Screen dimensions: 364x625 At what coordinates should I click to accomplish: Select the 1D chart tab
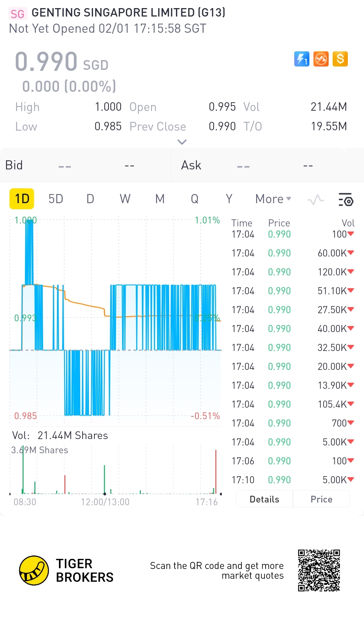pos(22,199)
